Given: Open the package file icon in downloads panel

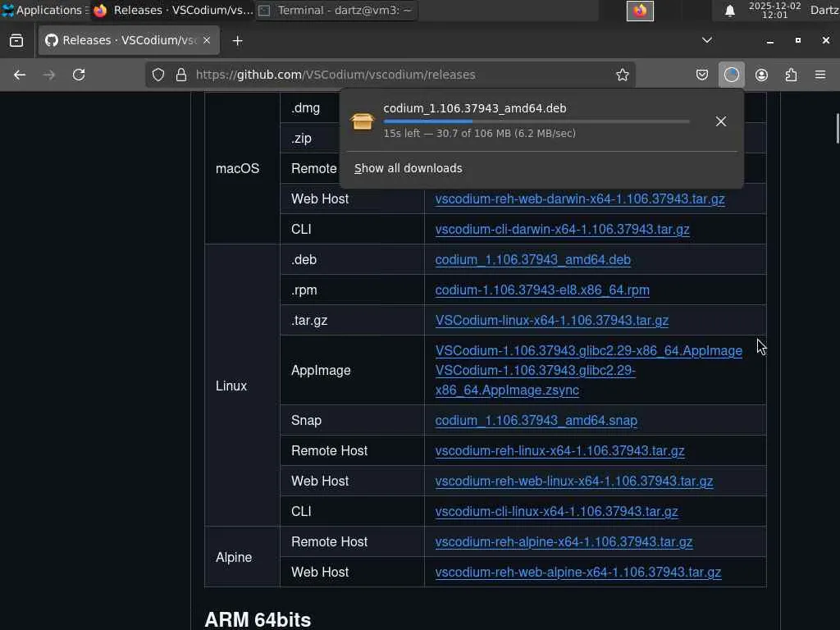Looking at the screenshot, I should click(x=362, y=121).
